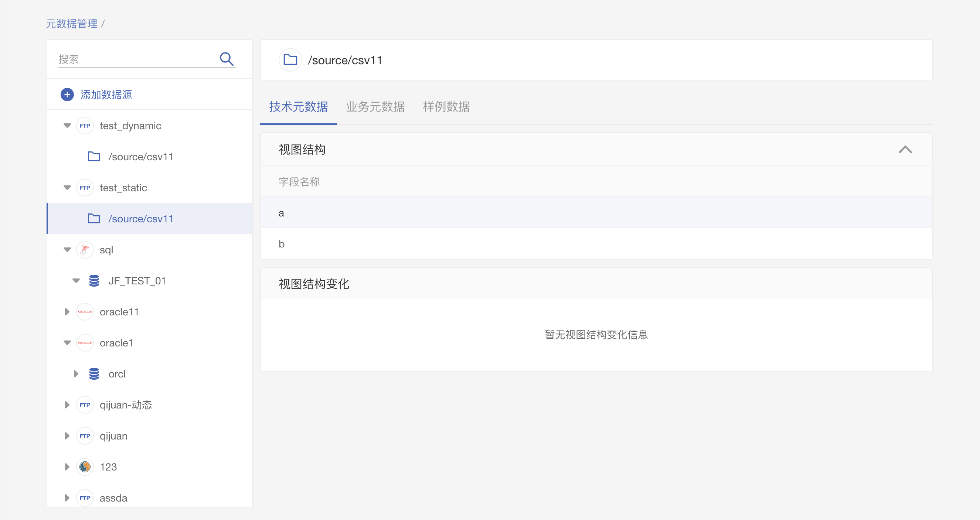Viewport: 980px width, 520px height.
Task: Click the Oracle logo beside oracle11
Action: coord(85,312)
